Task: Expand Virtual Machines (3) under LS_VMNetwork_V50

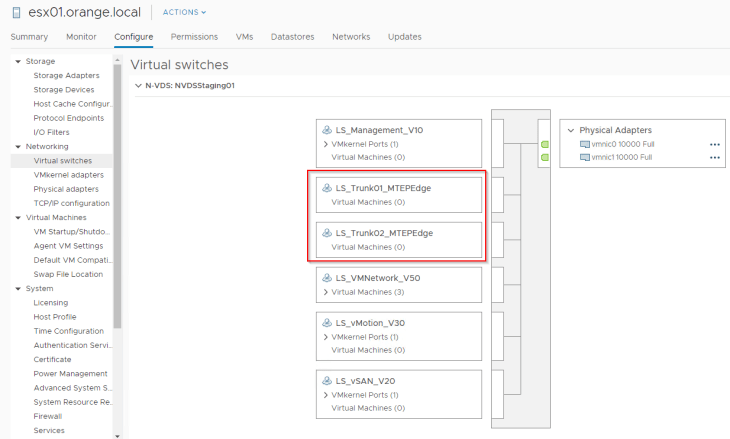Action: [326, 292]
